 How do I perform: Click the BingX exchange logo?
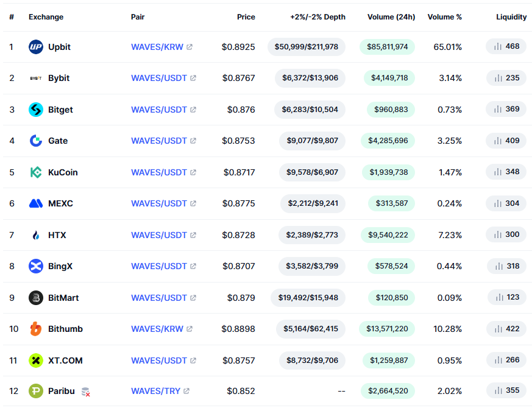coord(35,266)
